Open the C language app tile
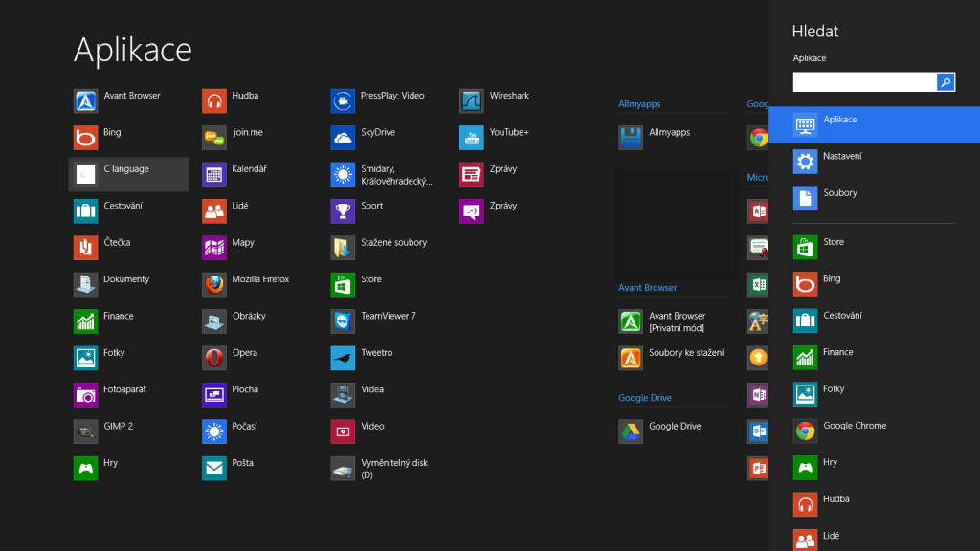The image size is (980, 551). pyautogui.click(x=128, y=174)
